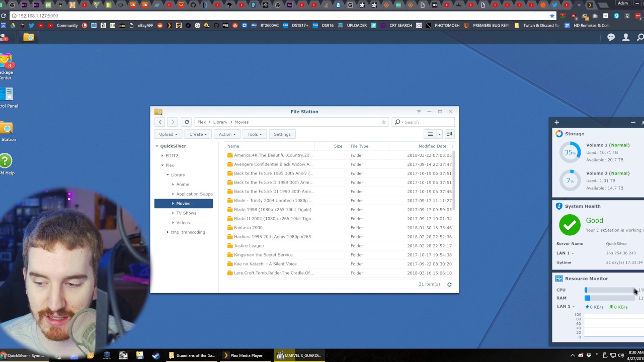Viewport: 644px width, 362px height.
Task: Click the list view mode icon
Action: coord(430,134)
